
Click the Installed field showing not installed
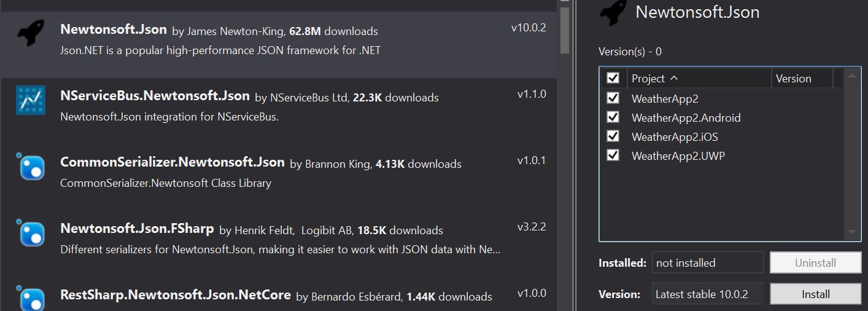[x=708, y=262]
